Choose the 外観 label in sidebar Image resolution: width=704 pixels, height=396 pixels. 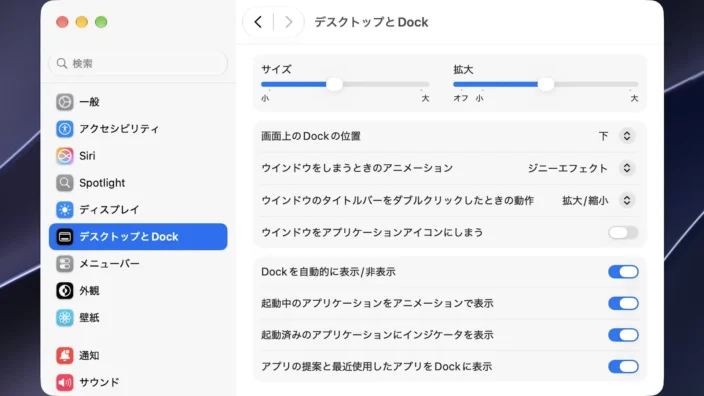pyautogui.click(x=89, y=290)
